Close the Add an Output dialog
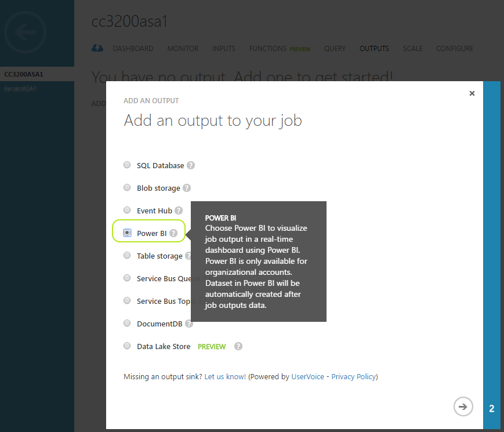This screenshot has height=432, width=504. [x=472, y=93]
